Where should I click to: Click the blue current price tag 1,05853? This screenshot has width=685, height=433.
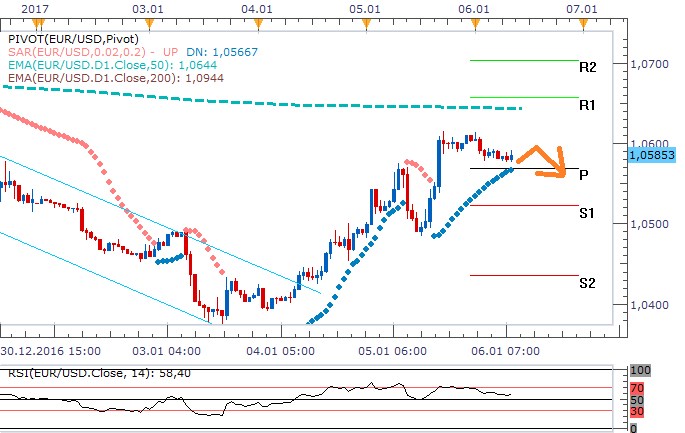tap(653, 156)
